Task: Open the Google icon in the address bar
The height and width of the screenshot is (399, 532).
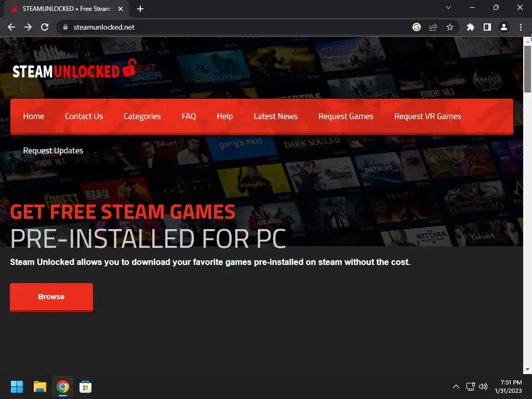Action: [417, 27]
